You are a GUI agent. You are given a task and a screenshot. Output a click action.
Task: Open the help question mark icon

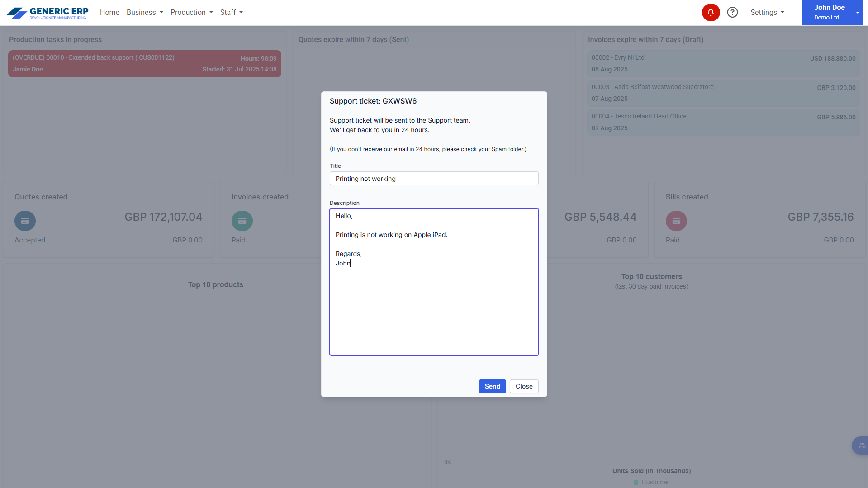pyautogui.click(x=732, y=12)
